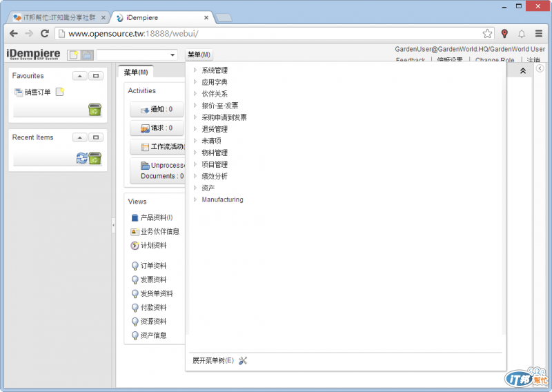Screen dimensions: 552x392
Task: Click the new record icon beside 销售订单
Action: coord(60,92)
